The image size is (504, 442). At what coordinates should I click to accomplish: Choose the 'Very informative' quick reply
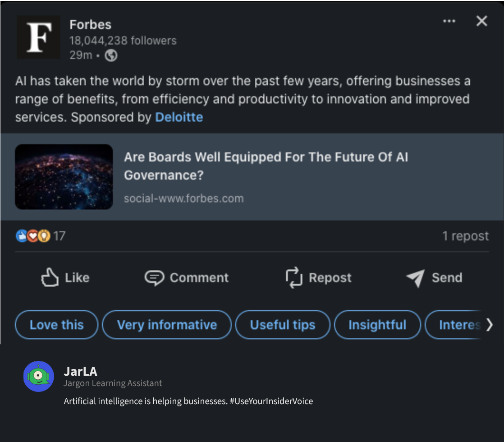click(167, 325)
